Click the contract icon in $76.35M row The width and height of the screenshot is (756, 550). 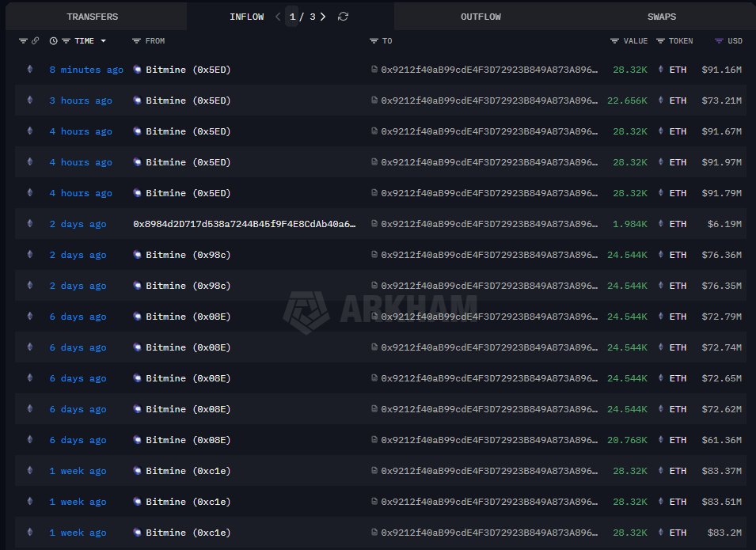click(374, 285)
